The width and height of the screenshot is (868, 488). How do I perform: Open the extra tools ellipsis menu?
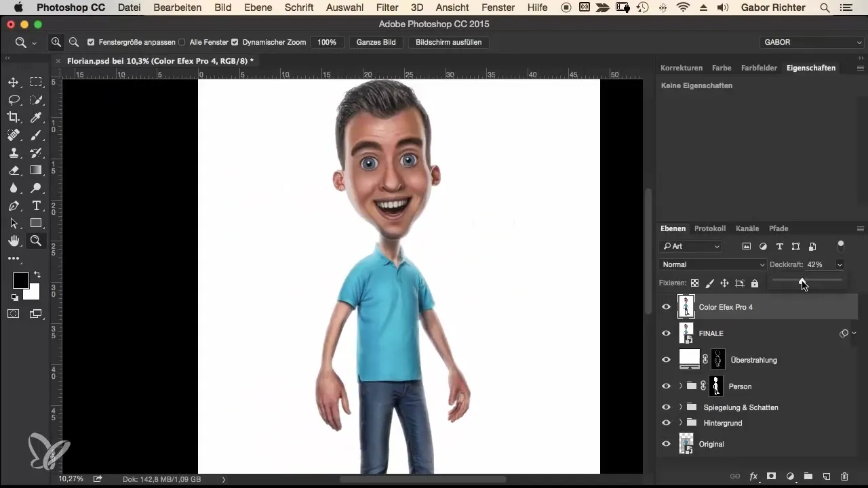point(14,258)
